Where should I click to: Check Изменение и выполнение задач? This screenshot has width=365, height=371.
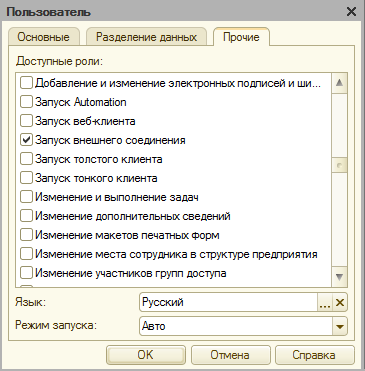[26, 197]
